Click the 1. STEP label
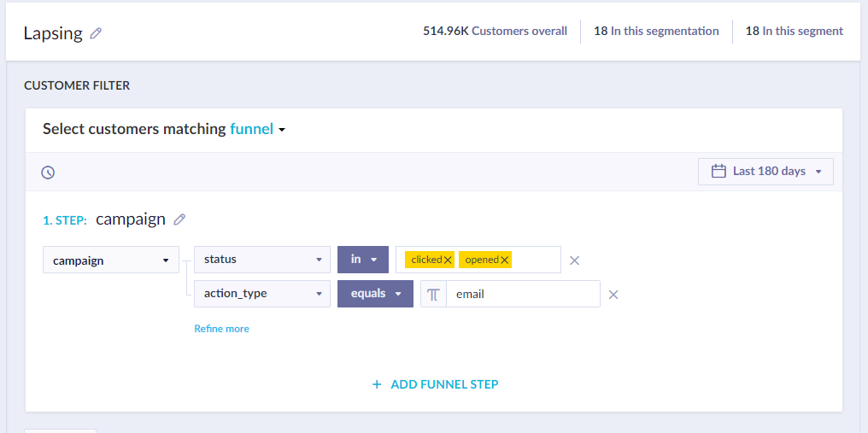This screenshot has width=868, height=433. point(65,220)
